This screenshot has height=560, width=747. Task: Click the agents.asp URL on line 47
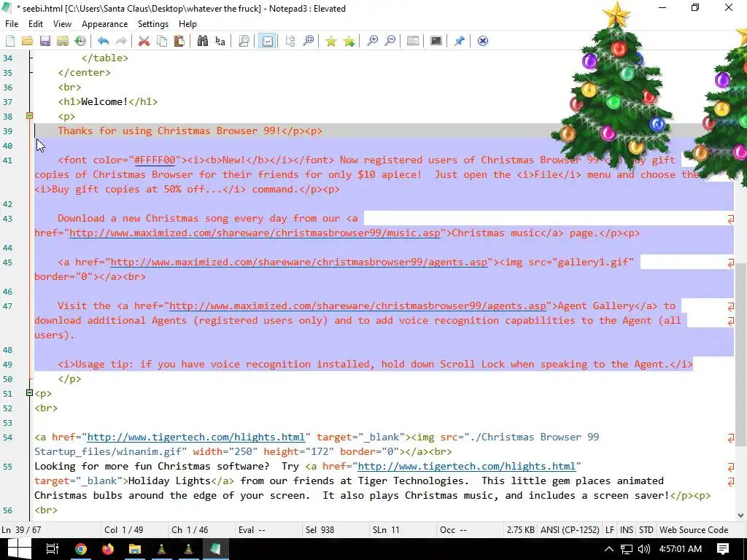pos(357,306)
